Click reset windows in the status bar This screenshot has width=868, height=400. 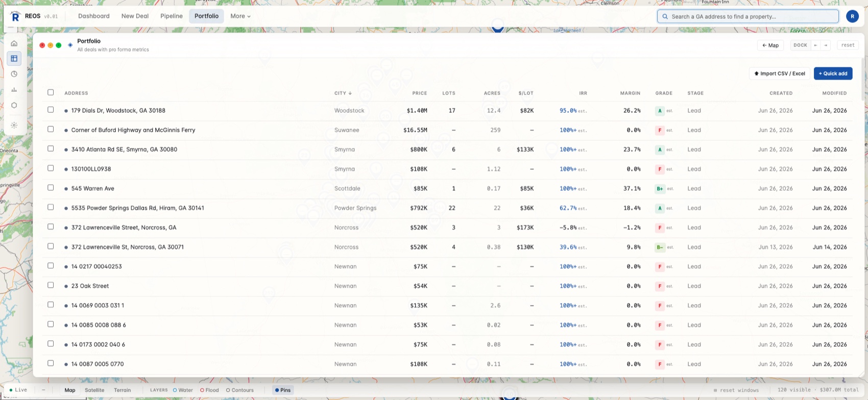[x=736, y=390]
